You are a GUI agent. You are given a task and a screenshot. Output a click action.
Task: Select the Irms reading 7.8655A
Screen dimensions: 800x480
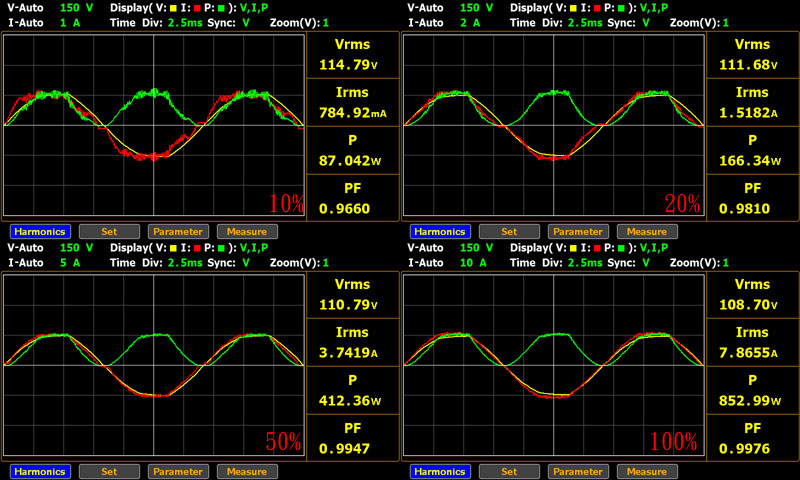748,352
